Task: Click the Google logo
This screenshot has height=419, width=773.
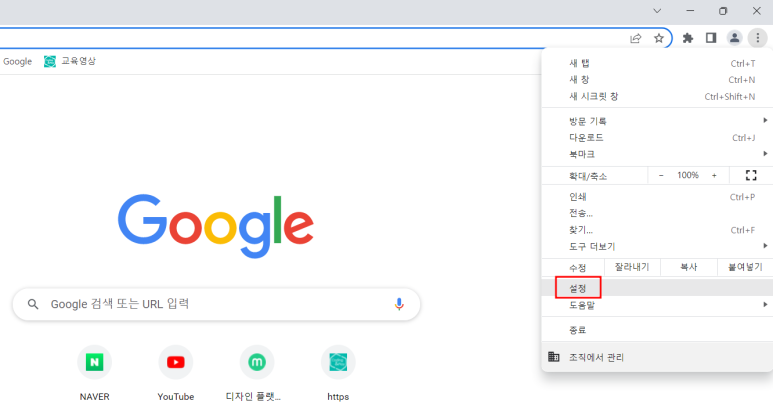Action: pos(215,226)
